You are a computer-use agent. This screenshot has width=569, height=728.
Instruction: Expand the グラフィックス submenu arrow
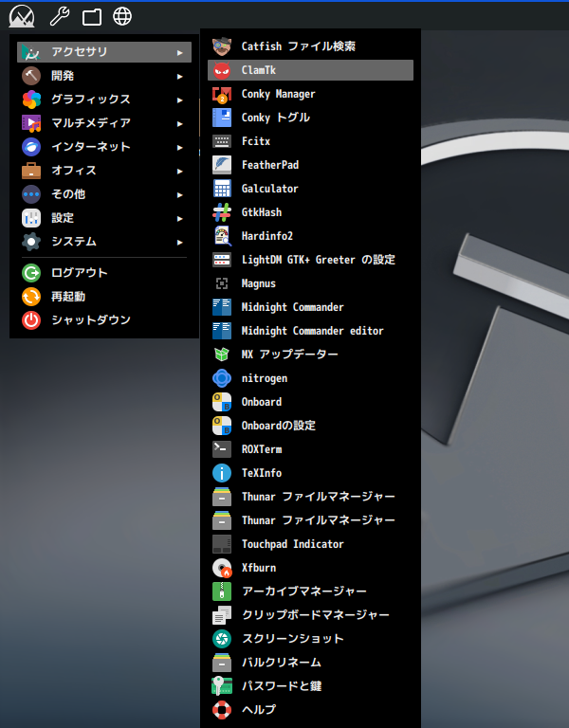[180, 100]
